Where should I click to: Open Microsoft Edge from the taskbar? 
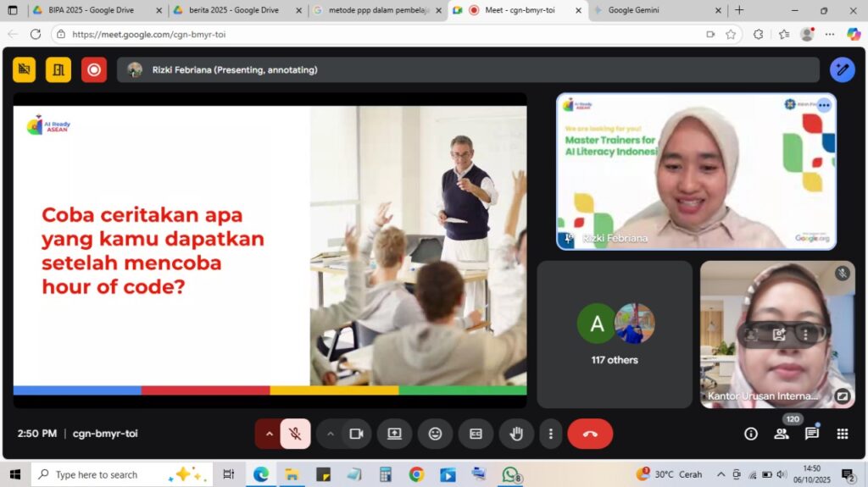pyautogui.click(x=260, y=474)
